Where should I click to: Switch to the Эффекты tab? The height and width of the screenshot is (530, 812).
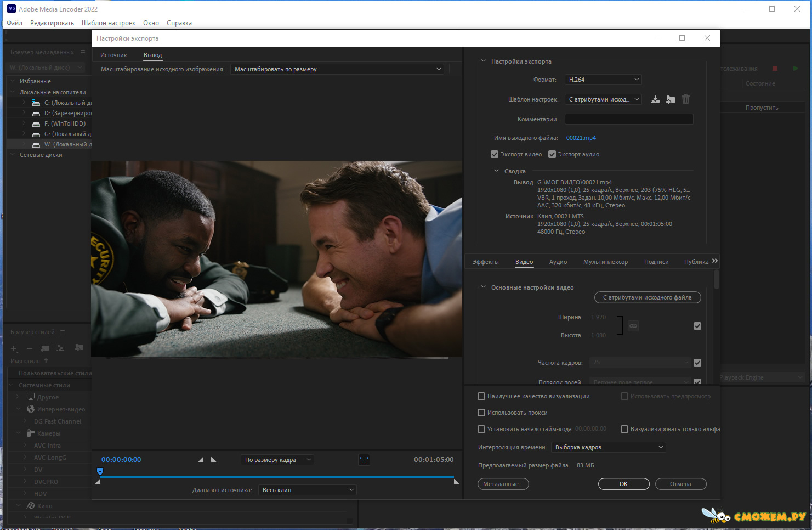(486, 262)
